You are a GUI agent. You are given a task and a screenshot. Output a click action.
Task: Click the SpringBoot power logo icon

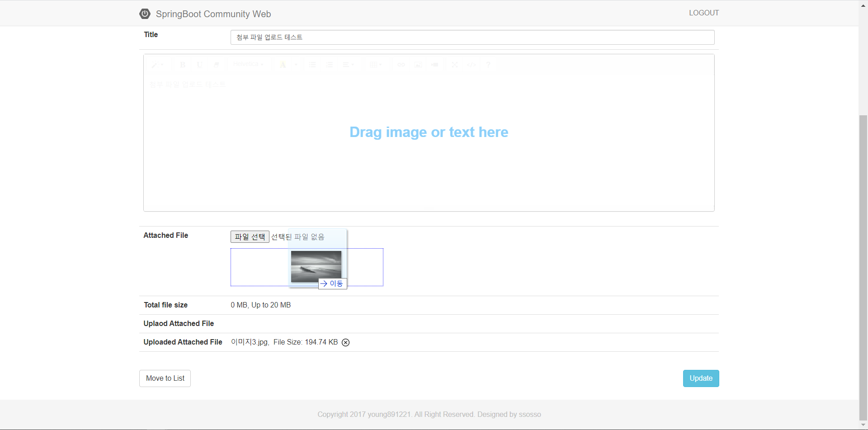(145, 14)
